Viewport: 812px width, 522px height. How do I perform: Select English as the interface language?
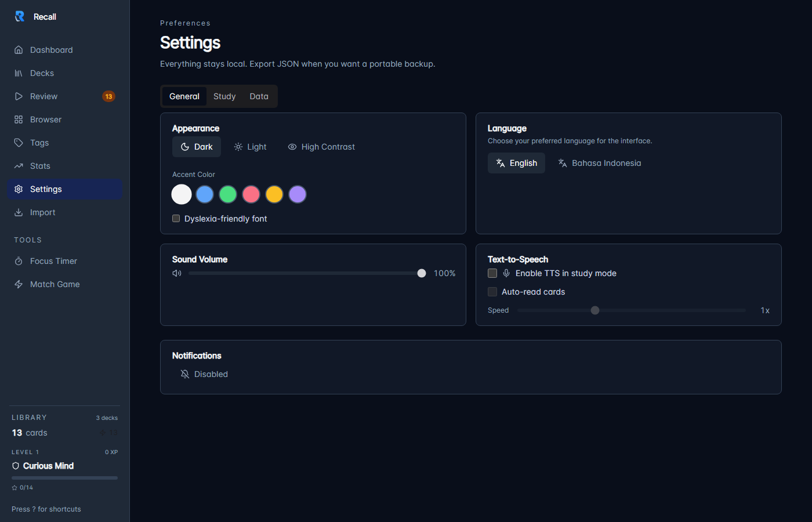coord(516,163)
